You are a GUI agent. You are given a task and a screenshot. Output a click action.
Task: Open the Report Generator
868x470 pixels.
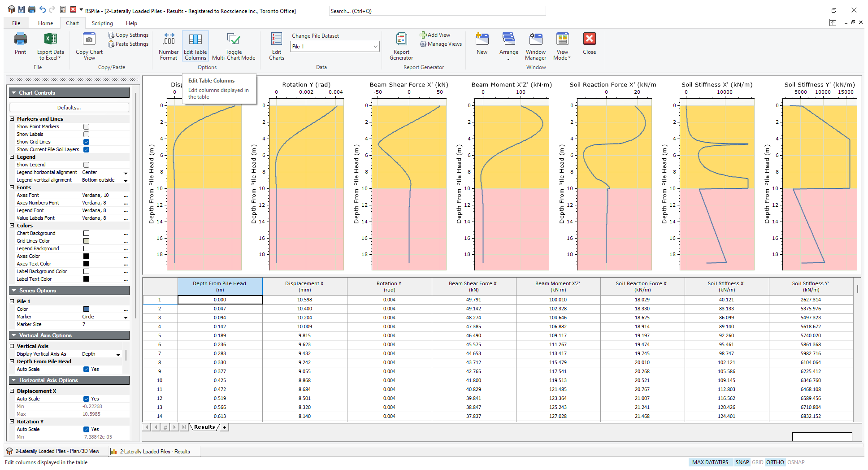401,40
